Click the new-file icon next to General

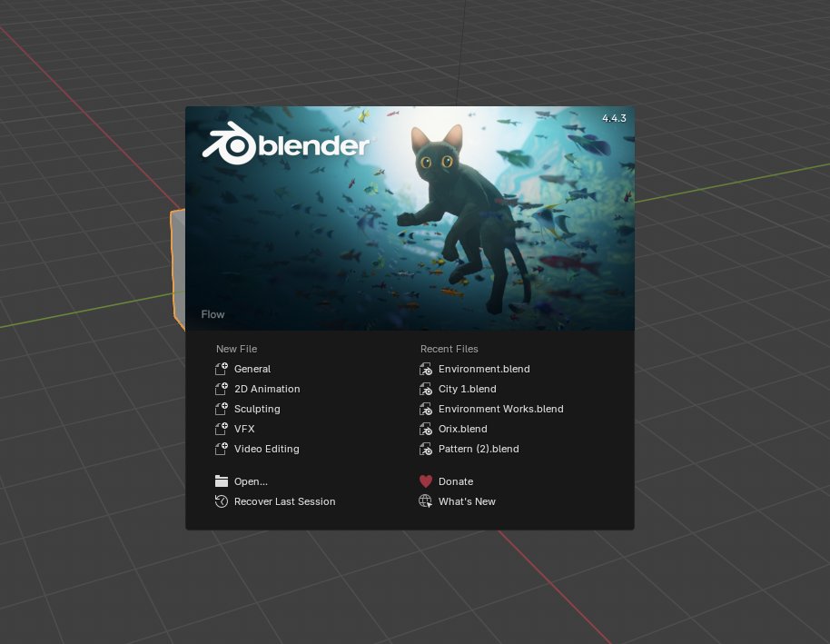coord(221,369)
